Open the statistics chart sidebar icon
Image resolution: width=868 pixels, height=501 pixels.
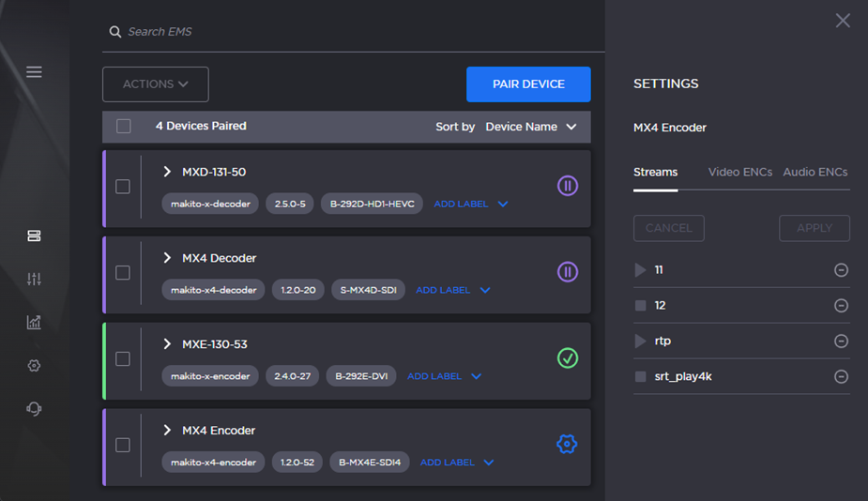pyautogui.click(x=34, y=323)
